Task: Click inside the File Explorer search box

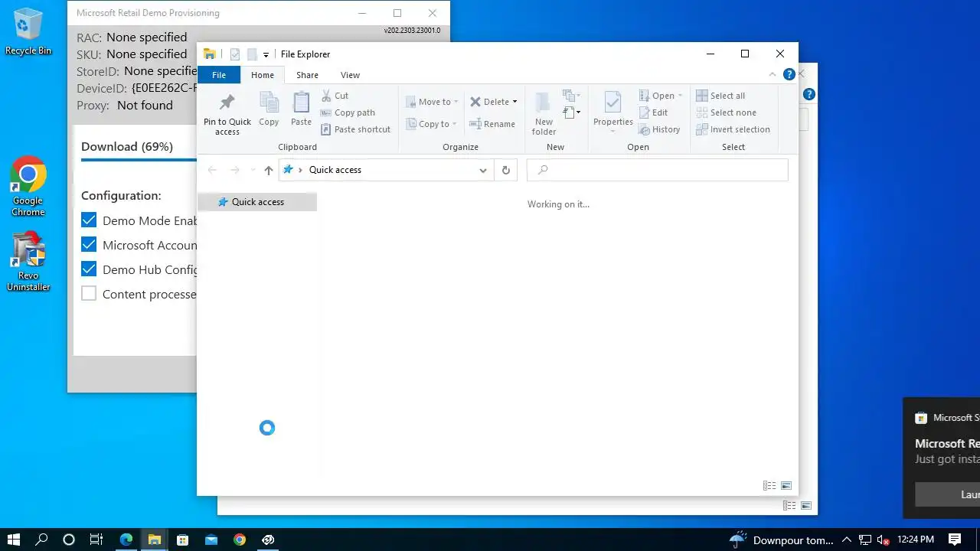Action: click(x=658, y=170)
